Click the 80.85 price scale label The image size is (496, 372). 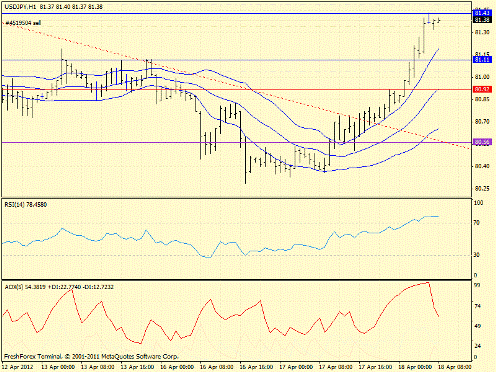point(482,99)
